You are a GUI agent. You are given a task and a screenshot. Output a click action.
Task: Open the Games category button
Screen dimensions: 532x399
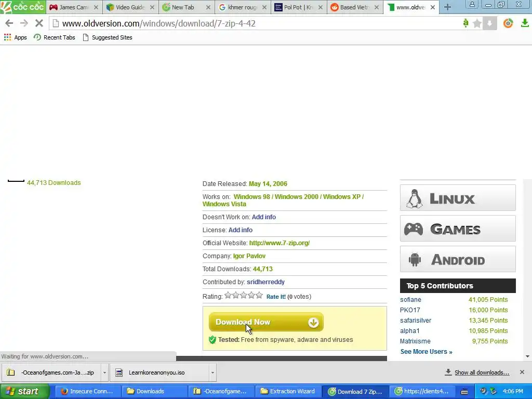[x=458, y=229]
